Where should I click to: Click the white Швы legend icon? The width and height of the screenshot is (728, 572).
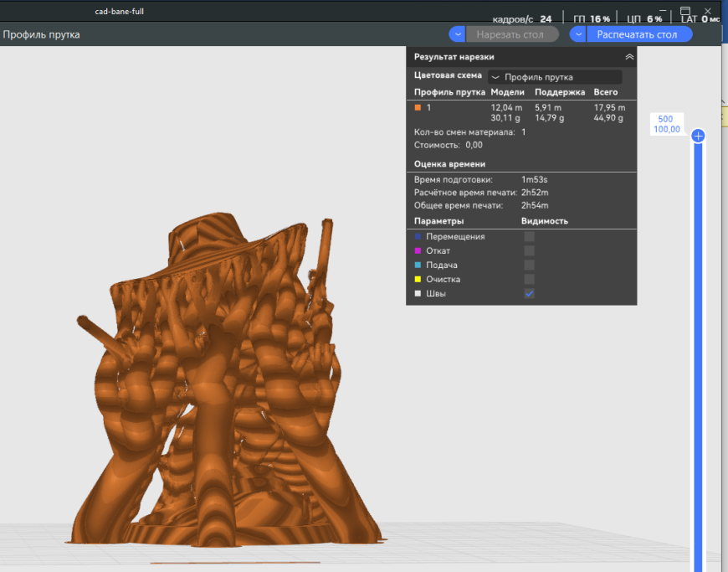coord(418,293)
